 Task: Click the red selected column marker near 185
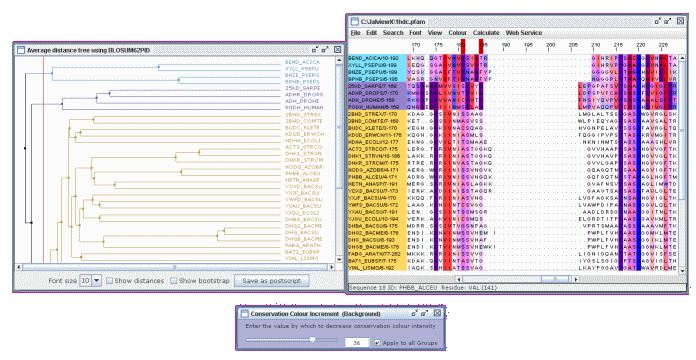click(481, 46)
